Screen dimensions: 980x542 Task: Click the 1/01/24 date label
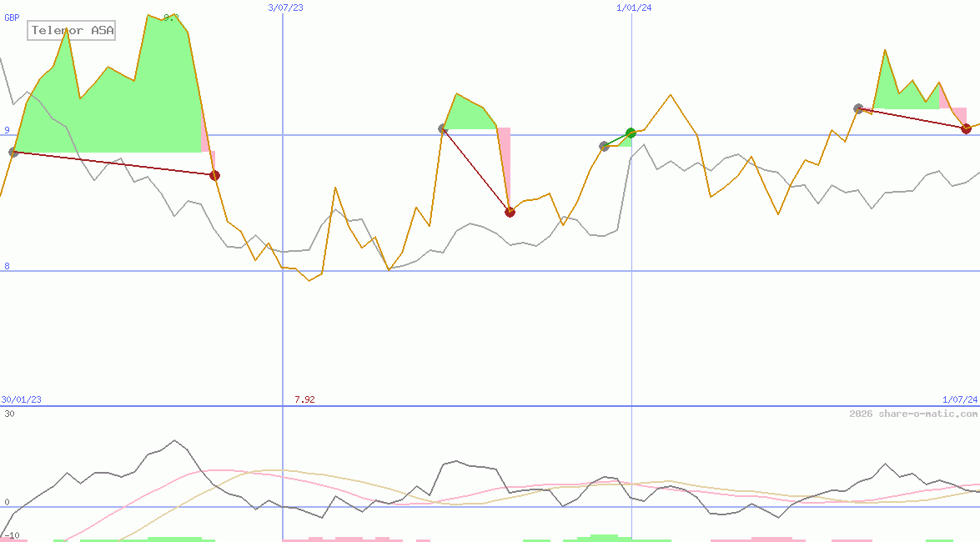pos(634,8)
